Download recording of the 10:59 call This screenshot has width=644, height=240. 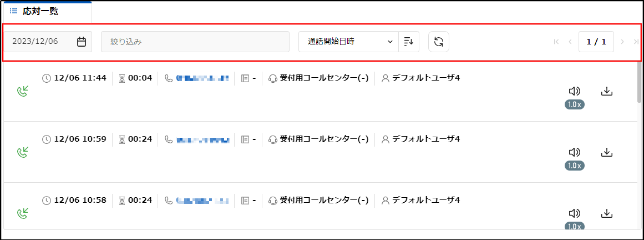click(x=607, y=152)
